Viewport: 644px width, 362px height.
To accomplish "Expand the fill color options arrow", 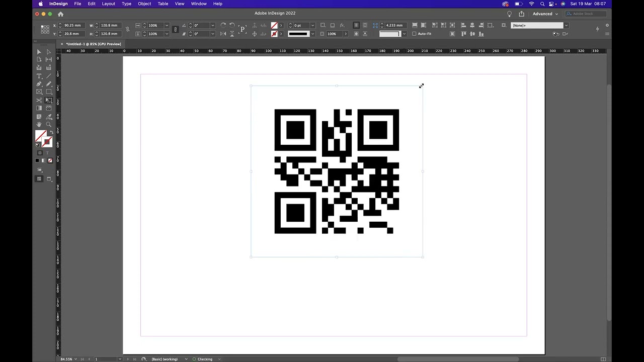I will 281,25.
